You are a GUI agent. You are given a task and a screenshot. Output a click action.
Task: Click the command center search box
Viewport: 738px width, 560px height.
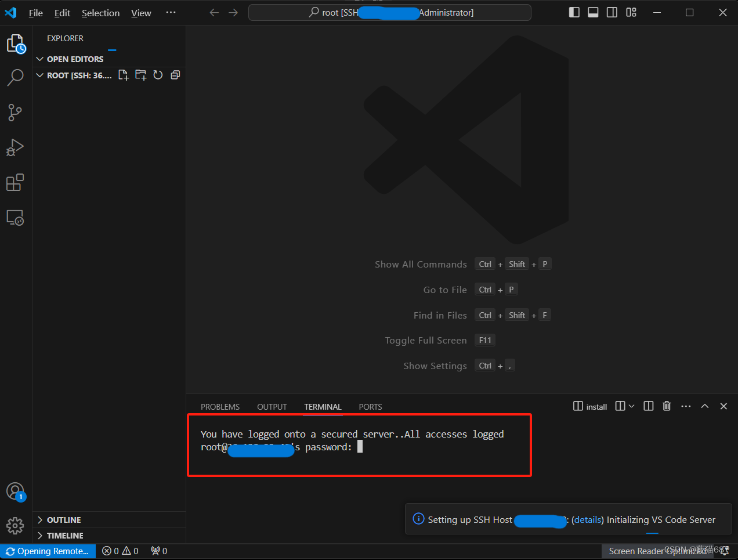click(390, 12)
